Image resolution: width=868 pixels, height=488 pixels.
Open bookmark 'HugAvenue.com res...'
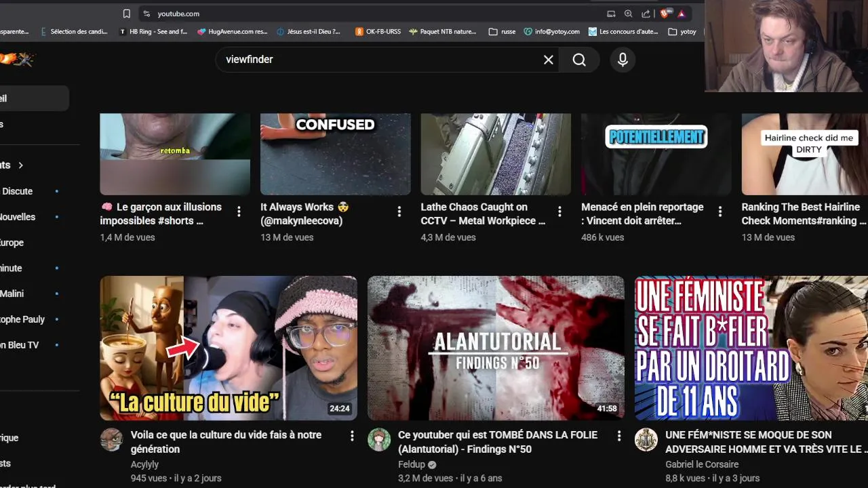click(233, 31)
